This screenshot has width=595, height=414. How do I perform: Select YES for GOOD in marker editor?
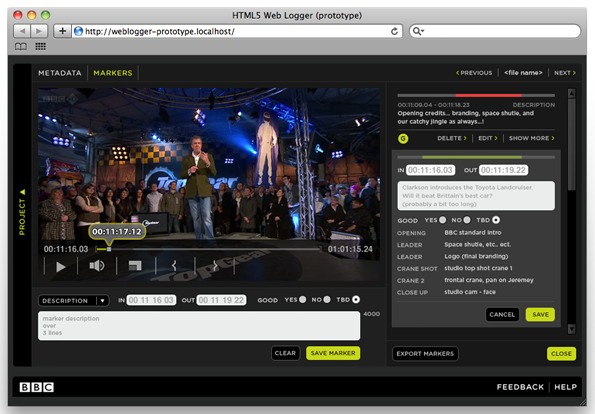442,220
